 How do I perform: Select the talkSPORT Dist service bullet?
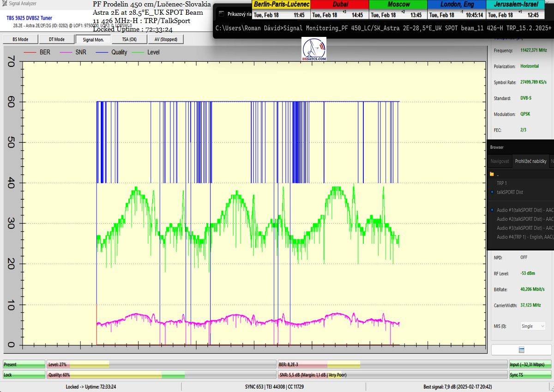(492, 192)
